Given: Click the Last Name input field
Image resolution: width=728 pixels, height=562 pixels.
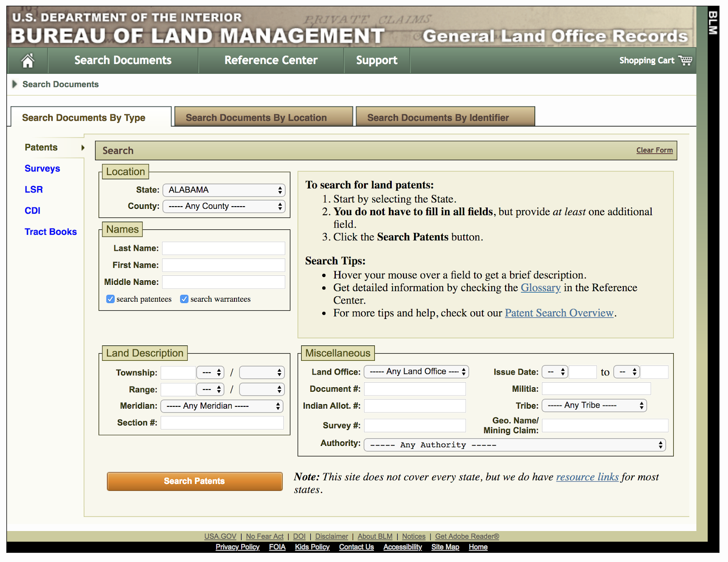Looking at the screenshot, I should 224,248.
